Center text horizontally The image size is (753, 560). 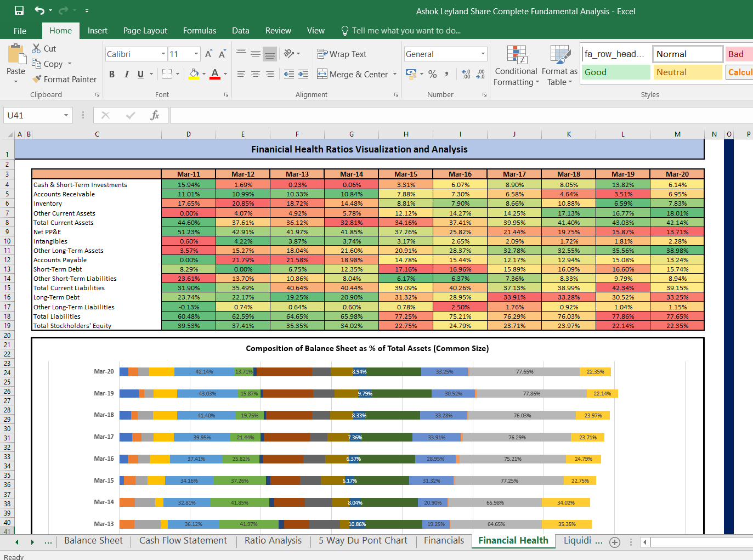[x=256, y=74]
